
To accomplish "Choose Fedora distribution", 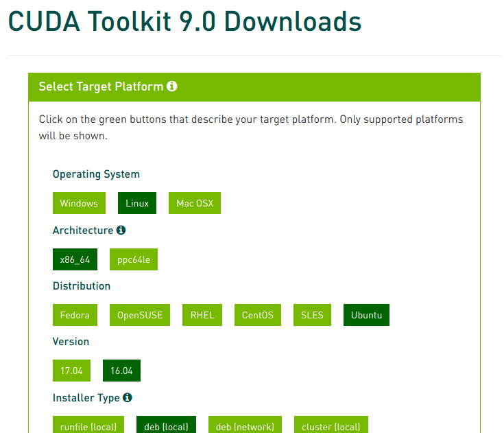I will click(75, 315).
